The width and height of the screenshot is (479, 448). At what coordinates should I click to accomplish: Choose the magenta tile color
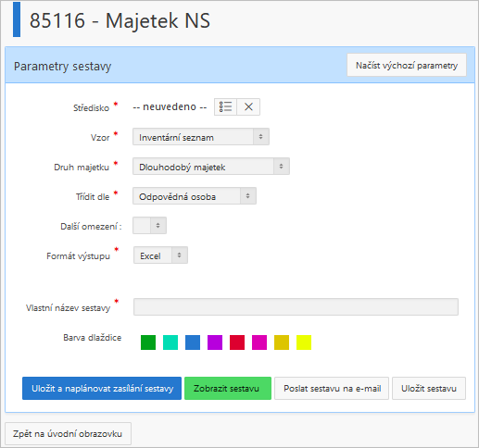pos(259,342)
